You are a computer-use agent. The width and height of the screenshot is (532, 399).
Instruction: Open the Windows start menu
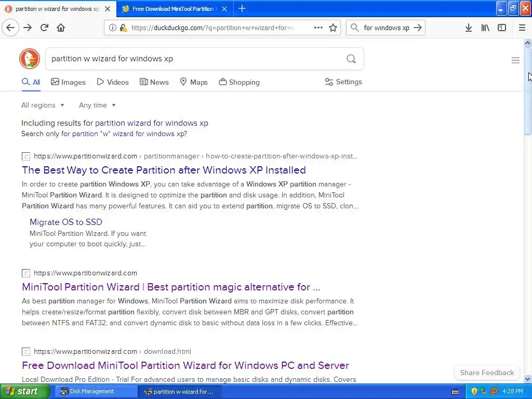[24, 391]
